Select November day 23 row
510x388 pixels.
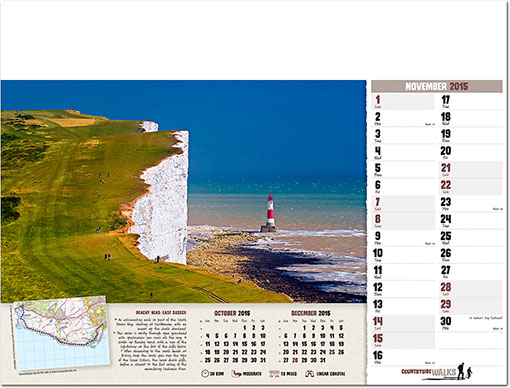tap(471, 203)
